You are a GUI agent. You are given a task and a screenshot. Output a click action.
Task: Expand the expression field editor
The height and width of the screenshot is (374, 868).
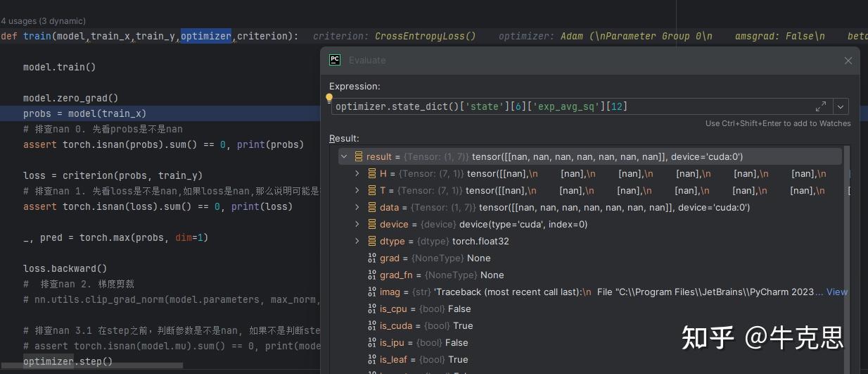click(821, 106)
